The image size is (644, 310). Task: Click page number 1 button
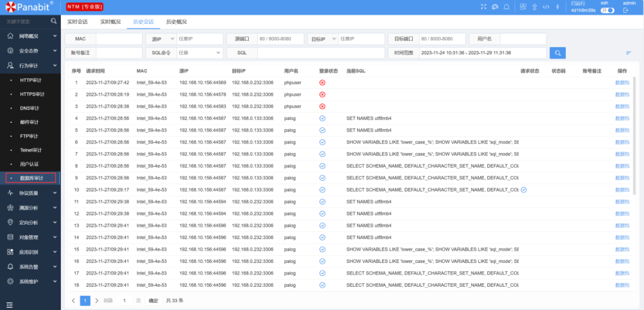click(85, 300)
